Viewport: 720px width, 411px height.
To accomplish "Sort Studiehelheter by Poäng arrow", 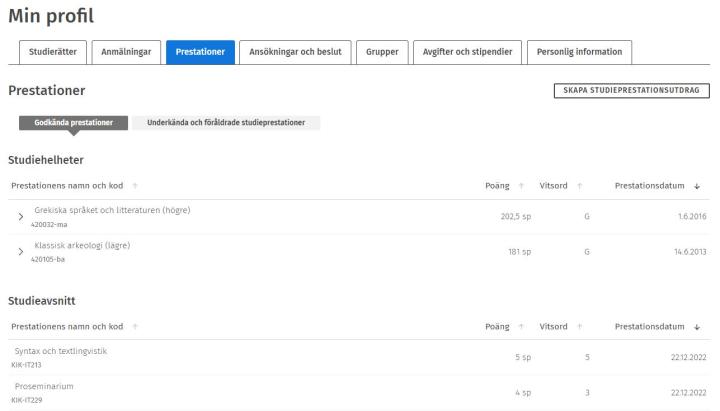I will [521, 186].
